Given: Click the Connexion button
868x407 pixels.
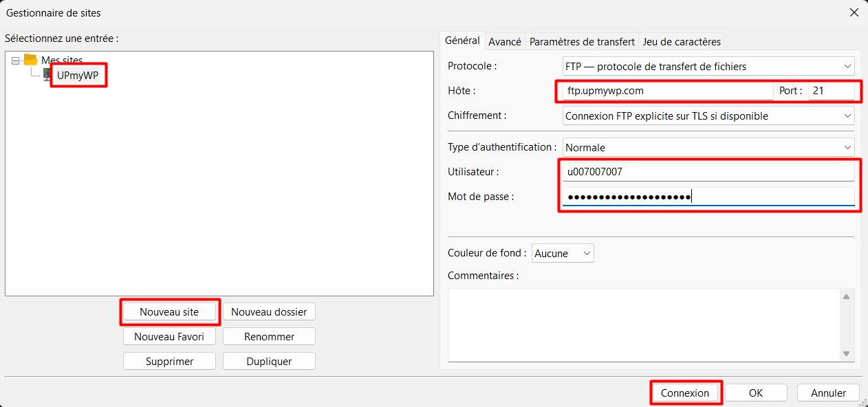Looking at the screenshot, I should tap(685, 393).
